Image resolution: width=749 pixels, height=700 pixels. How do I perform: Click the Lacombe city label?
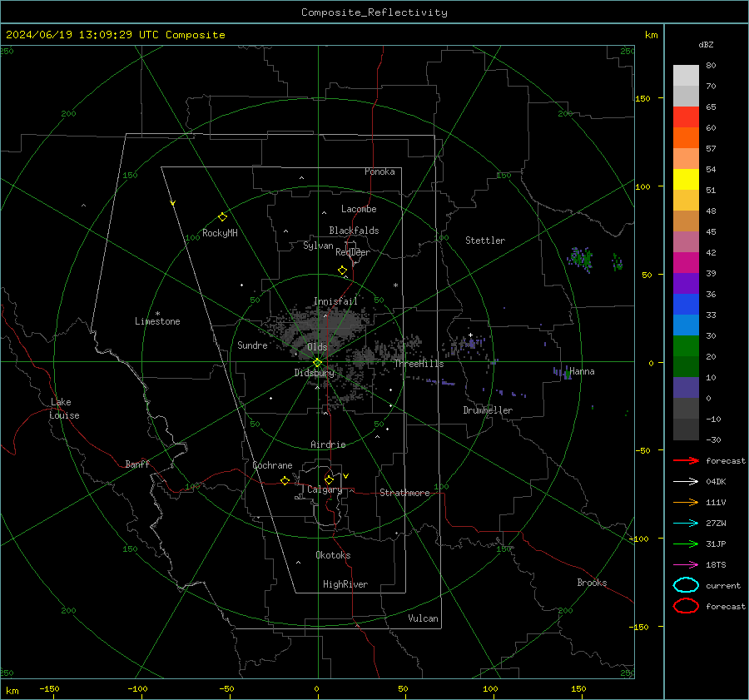(359, 209)
